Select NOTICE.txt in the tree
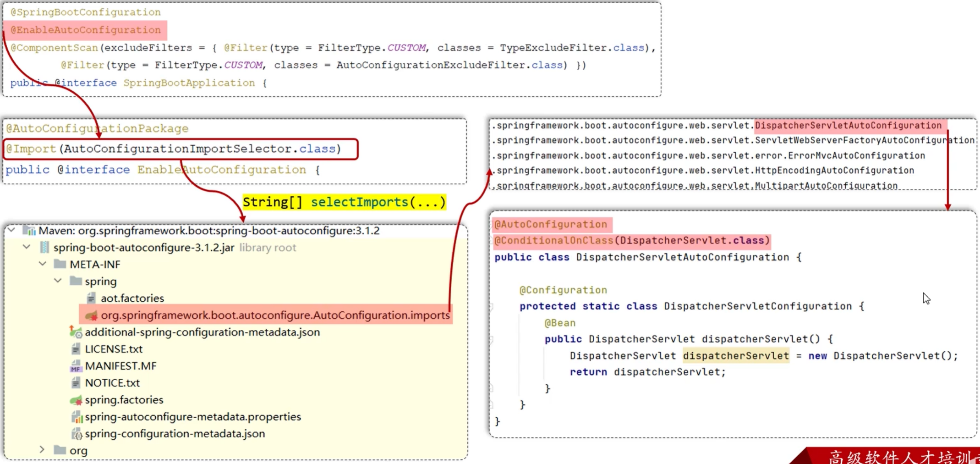Viewport: 980px width, 464px height. click(112, 383)
